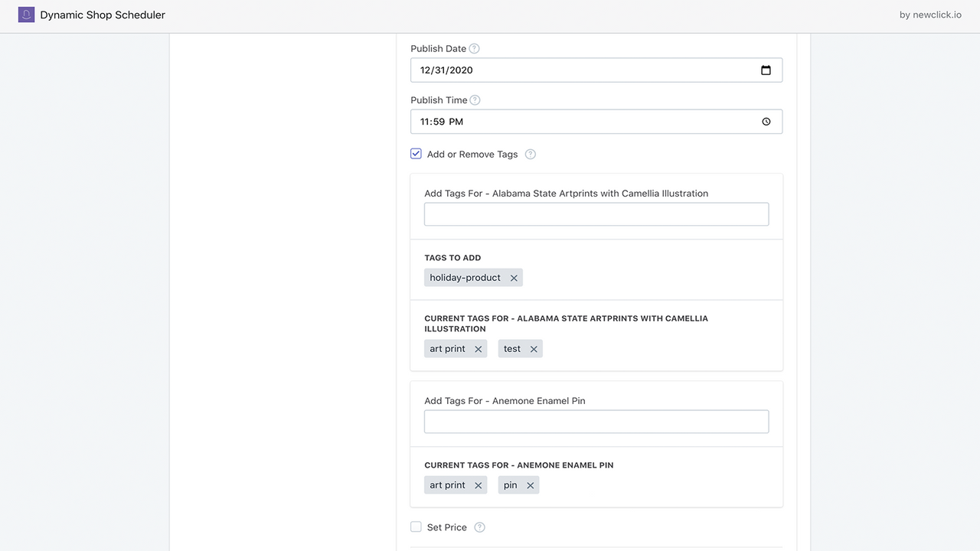
Task: Focus the Publish Time field
Action: (x=596, y=122)
